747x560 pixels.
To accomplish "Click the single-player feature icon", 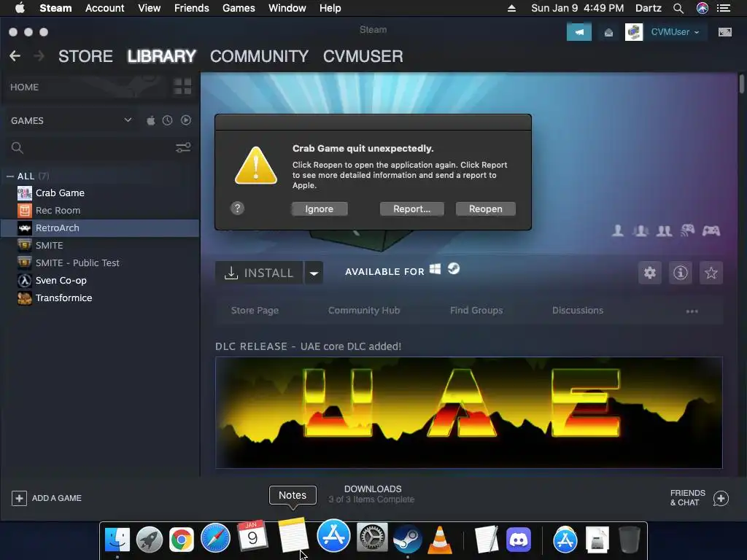I will click(617, 231).
